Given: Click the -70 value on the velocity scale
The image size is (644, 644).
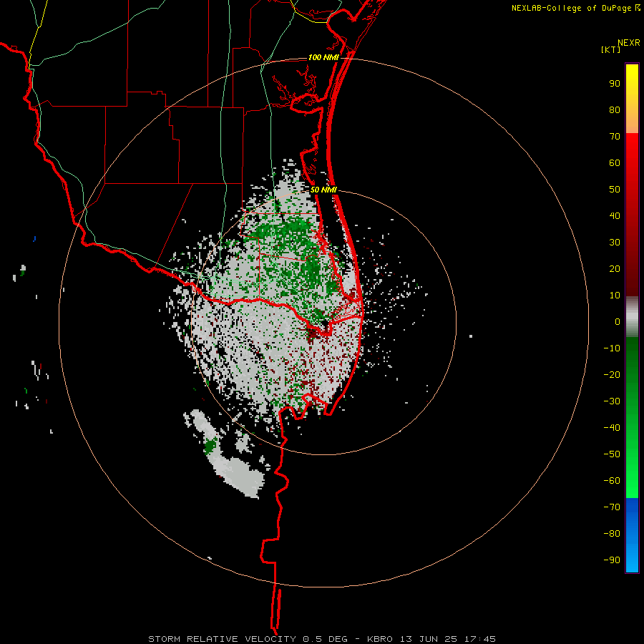Looking at the screenshot, I should click(x=612, y=507).
